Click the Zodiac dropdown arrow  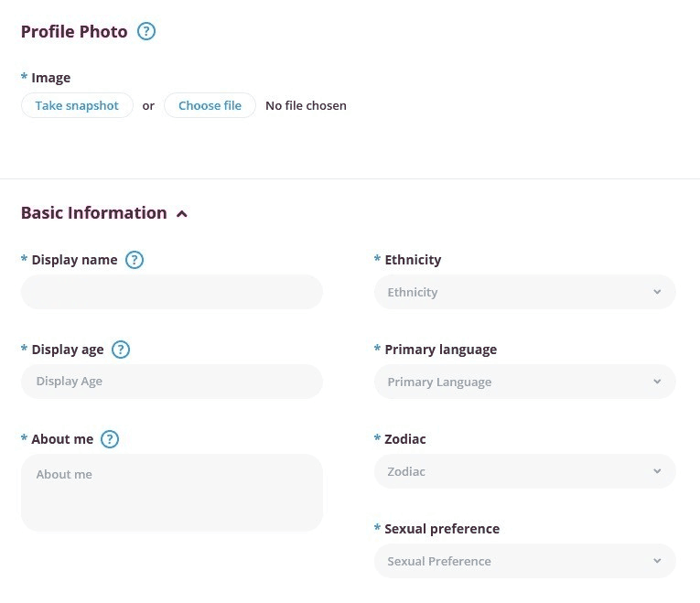(657, 471)
